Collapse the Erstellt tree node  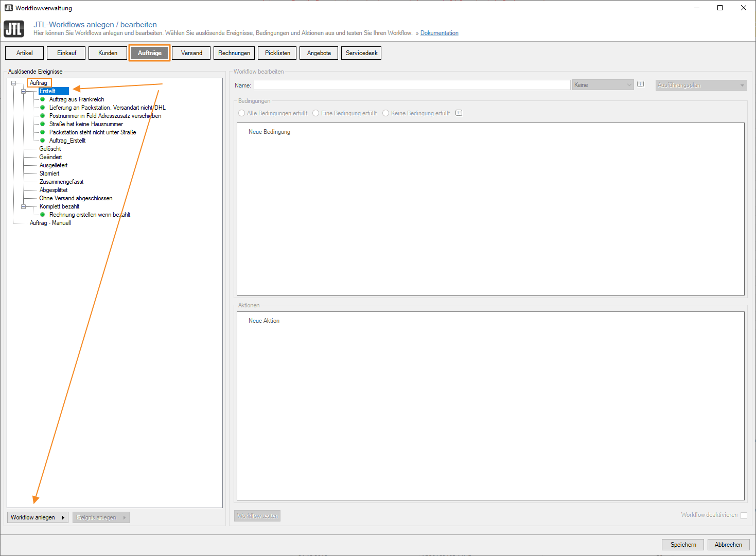[x=23, y=91]
